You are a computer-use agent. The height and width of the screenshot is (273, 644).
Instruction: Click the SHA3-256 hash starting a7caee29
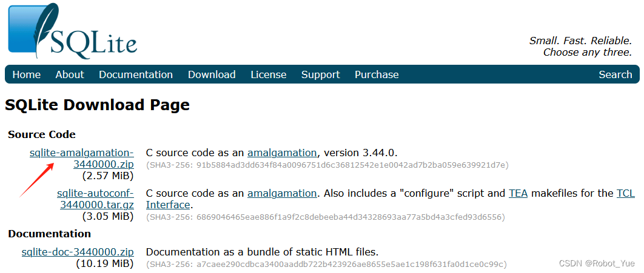(326, 265)
